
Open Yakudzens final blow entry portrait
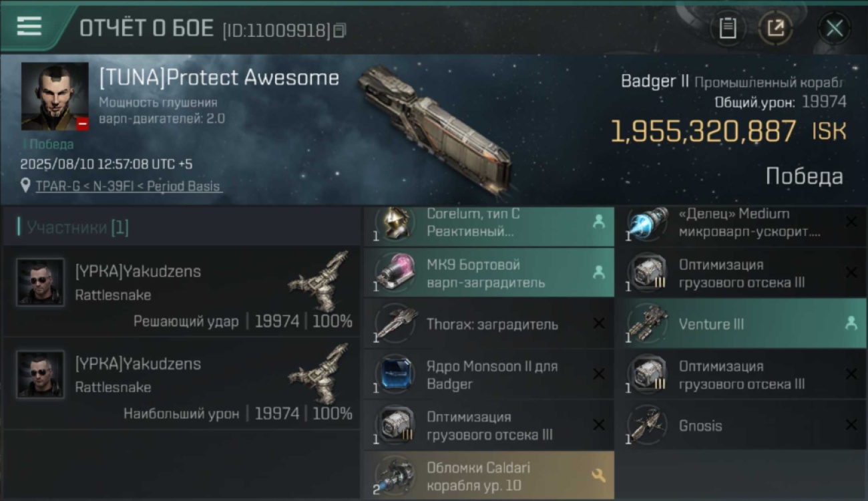[x=40, y=283]
